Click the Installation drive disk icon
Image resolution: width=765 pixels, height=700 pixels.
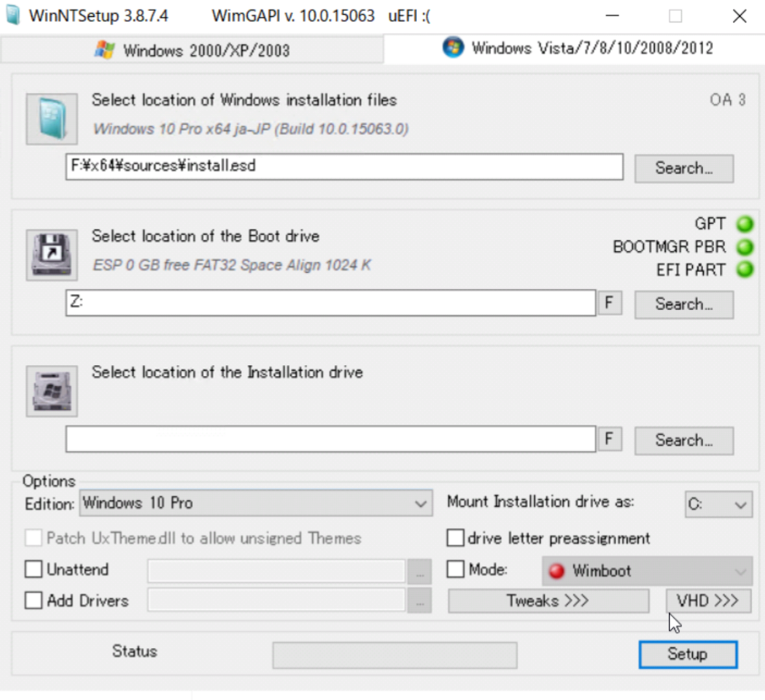[52, 391]
